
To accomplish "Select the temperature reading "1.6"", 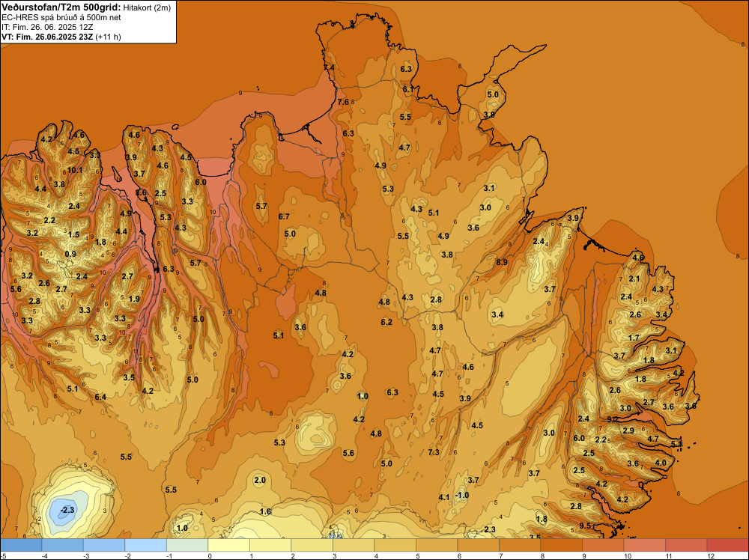I will [x=265, y=512].
